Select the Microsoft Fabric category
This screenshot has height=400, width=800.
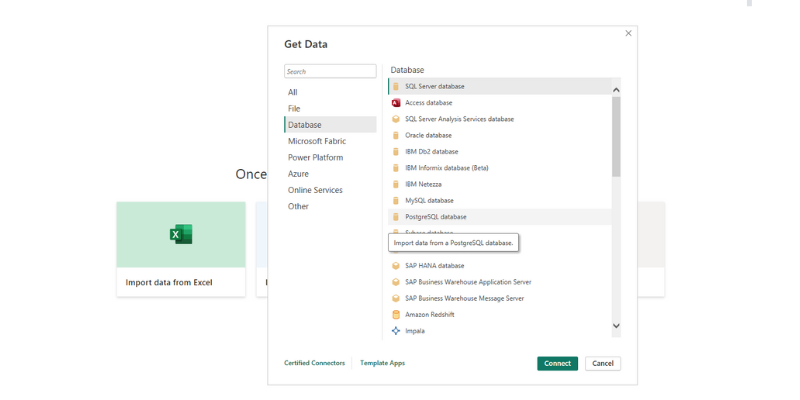pyautogui.click(x=330, y=141)
